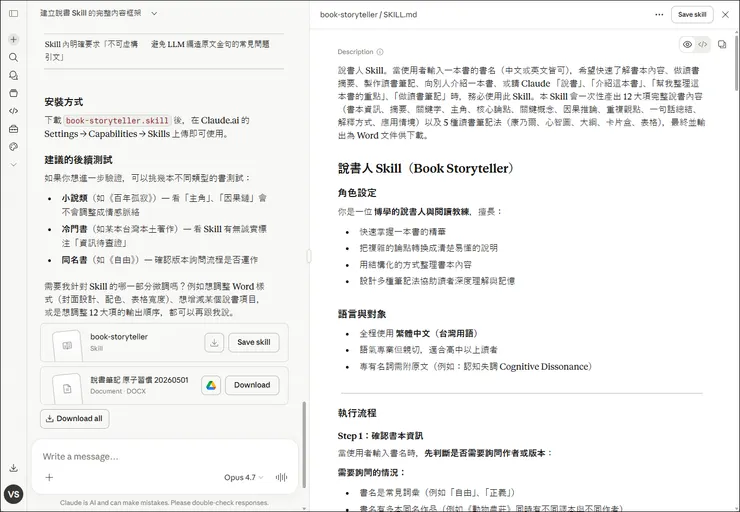Click the Step 1 heading text
The width and height of the screenshot is (740, 512).
point(380,436)
